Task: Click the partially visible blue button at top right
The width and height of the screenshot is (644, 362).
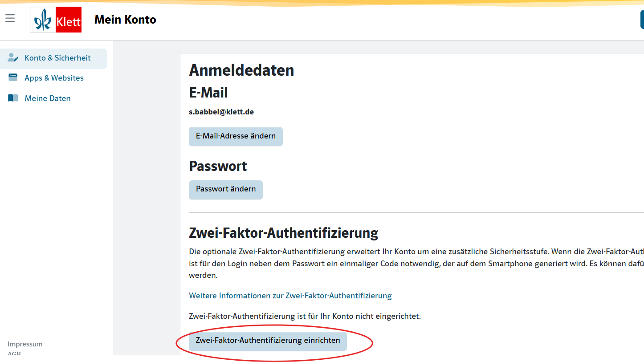Action: coord(641,20)
